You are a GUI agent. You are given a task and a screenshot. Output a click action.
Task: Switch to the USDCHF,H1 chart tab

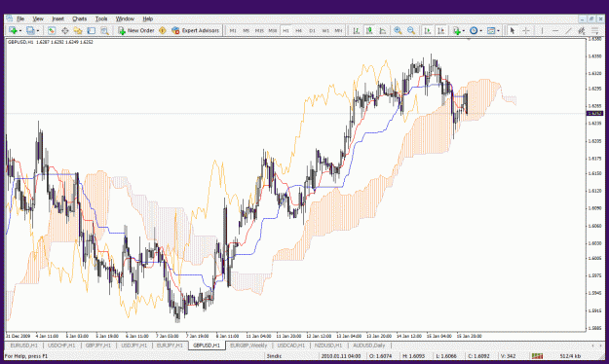(61, 346)
